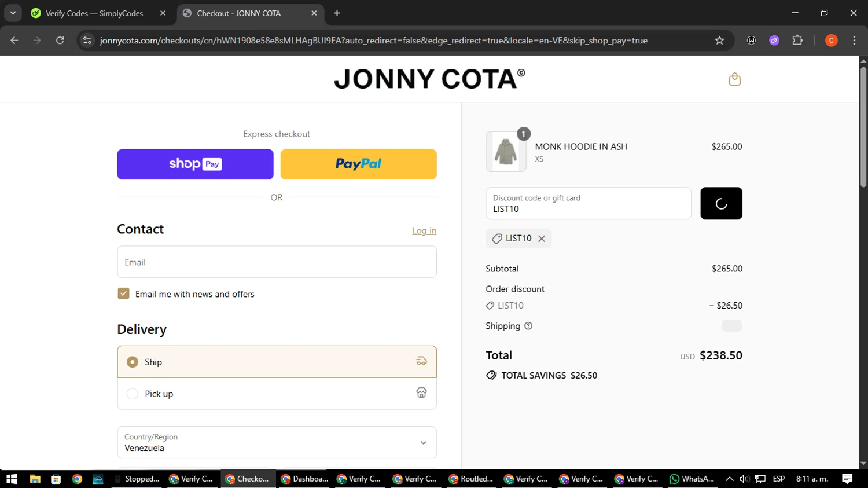Switch to the Dashboa... taskbar window
The image size is (868, 488).
[304, 479]
